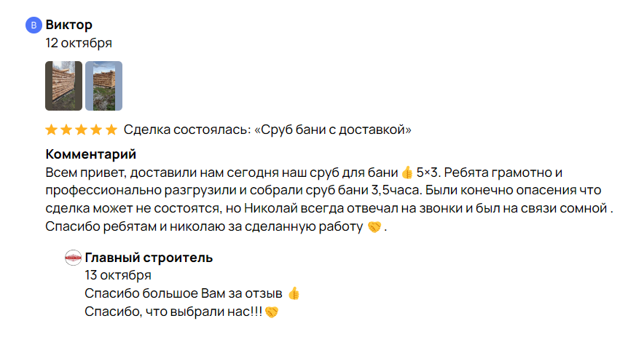Click the reply date 13 октября
The image size is (644, 337).
pyautogui.click(x=118, y=275)
